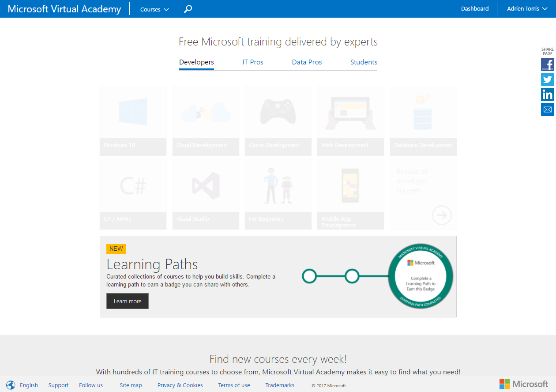Click the yellow NEW label

click(116, 249)
